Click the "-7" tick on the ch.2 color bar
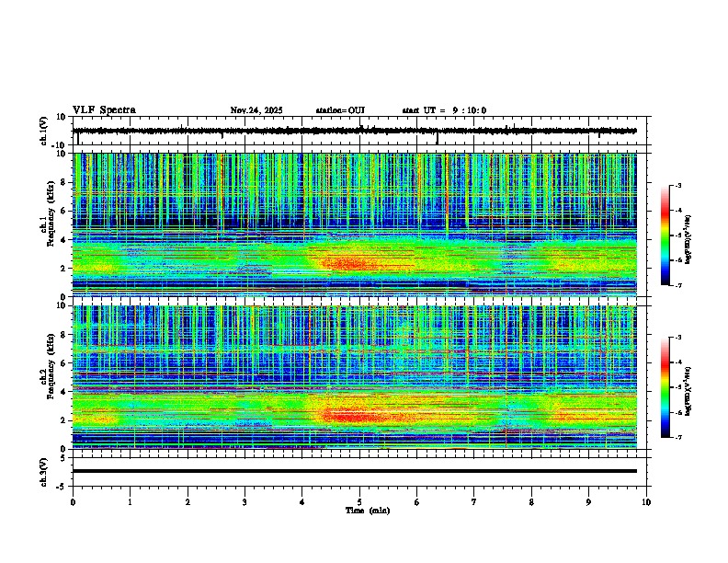 point(678,438)
